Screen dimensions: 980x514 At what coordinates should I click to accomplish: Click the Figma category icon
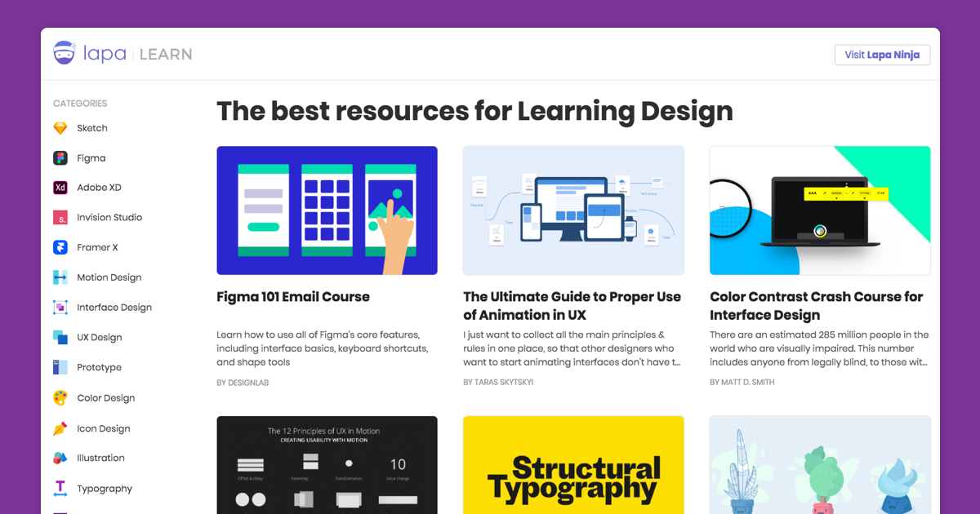click(60, 158)
